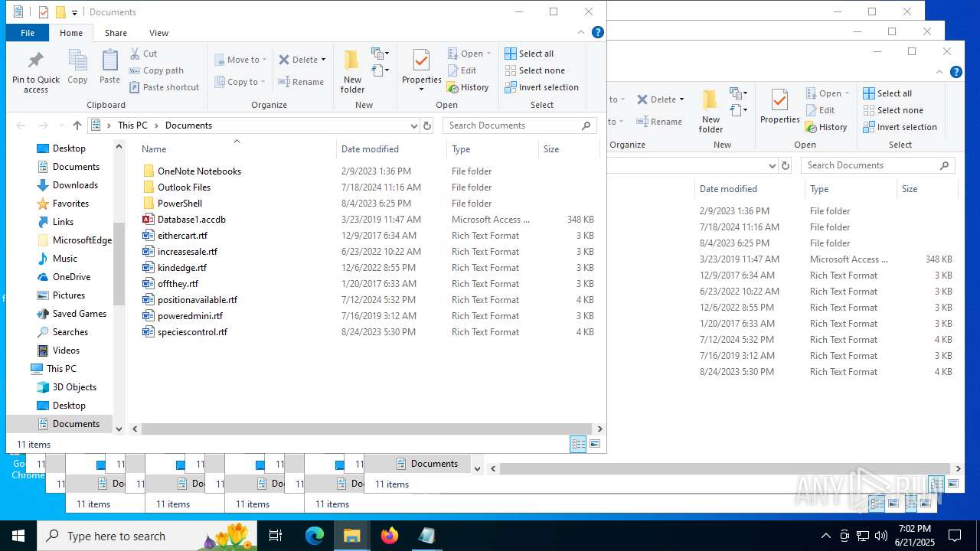Open 3D Objects in the navigation pane

click(74, 387)
